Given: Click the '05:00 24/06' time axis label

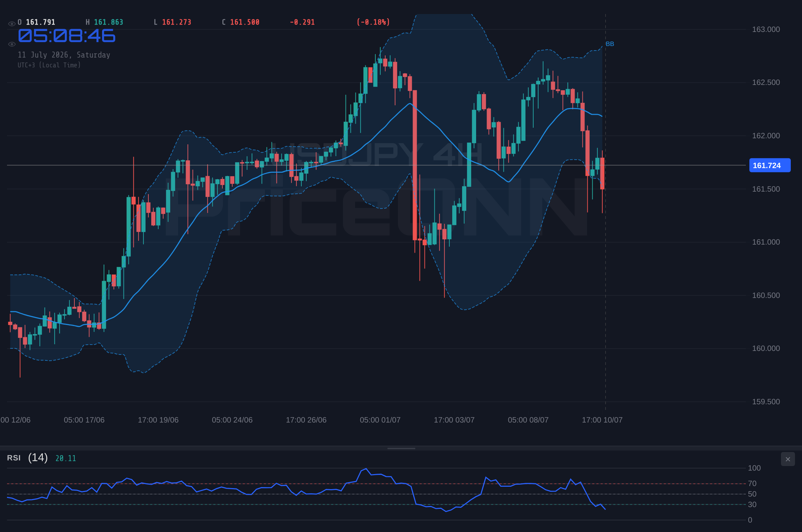Looking at the screenshot, I should tap(232, 420).
